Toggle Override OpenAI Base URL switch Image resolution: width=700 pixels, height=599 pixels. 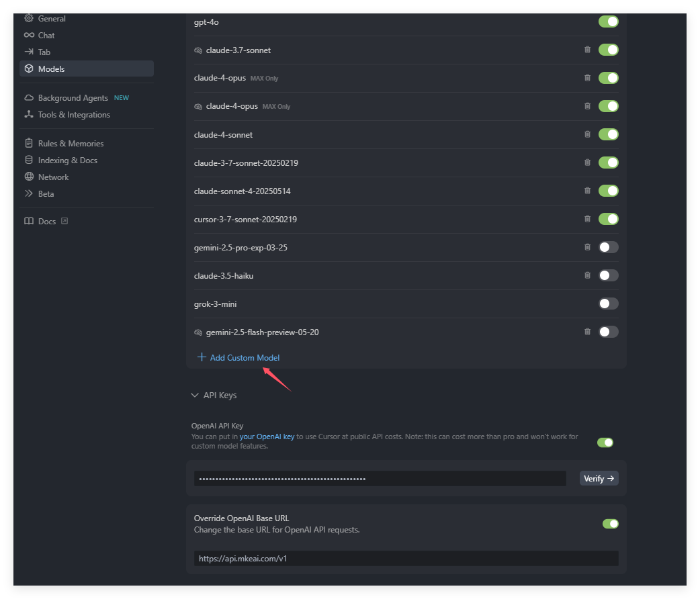coord(611,524)
